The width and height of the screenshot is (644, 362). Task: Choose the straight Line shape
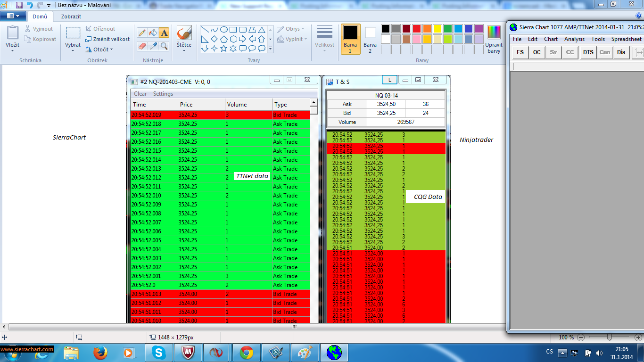pos(205,30)
